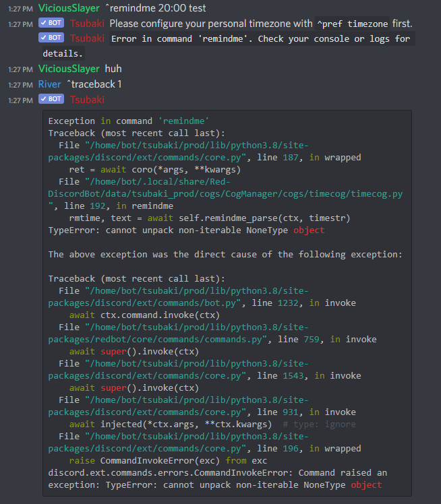The image size is (441, 504).
Task: Click 'line 931, in invoke' text
Action: [x=307, y=412]
